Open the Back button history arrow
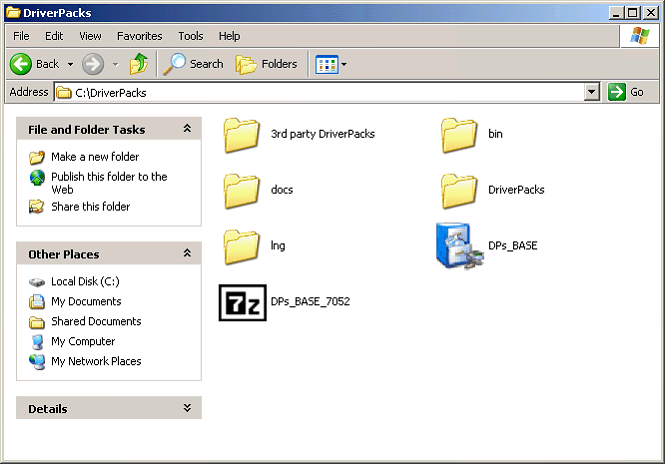Viewport: 665px width, 464px height. pos(70,64)
